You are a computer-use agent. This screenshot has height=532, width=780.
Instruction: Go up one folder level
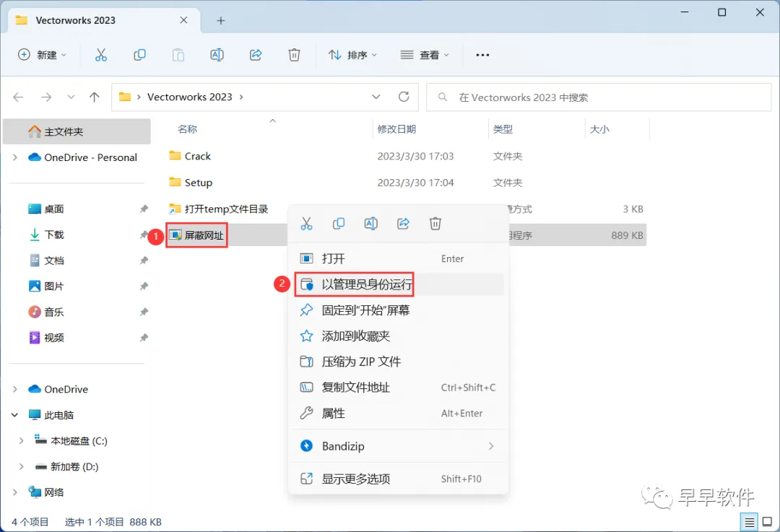(x=94, y=97)
